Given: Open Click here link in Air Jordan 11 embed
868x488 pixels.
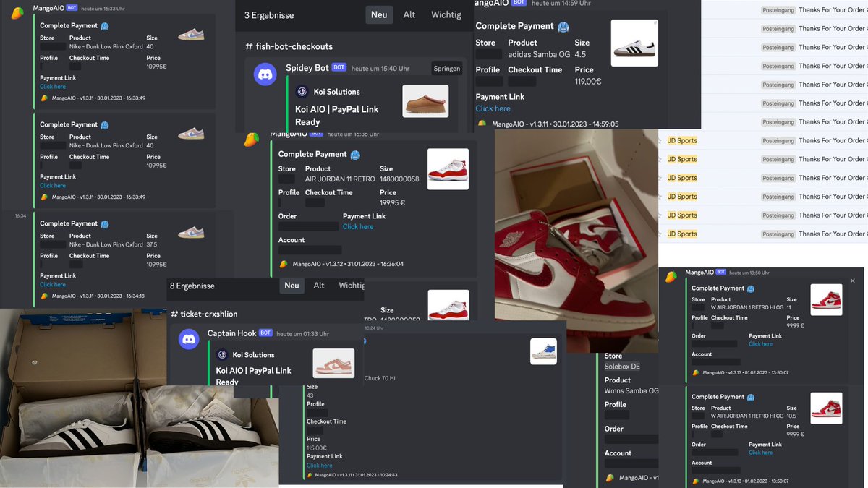Looking at the screenshot, I should (358, 226).
